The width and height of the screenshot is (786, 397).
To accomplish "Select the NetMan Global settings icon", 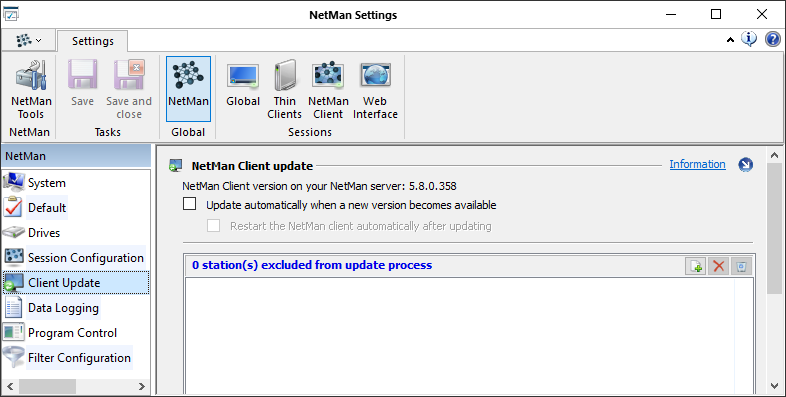I will pos(188,89).
